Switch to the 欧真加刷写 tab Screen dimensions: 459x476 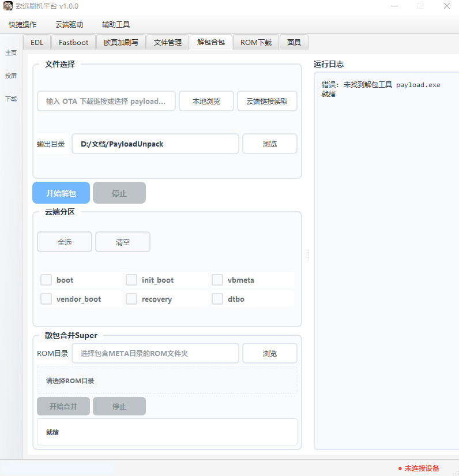pos(121,42)
